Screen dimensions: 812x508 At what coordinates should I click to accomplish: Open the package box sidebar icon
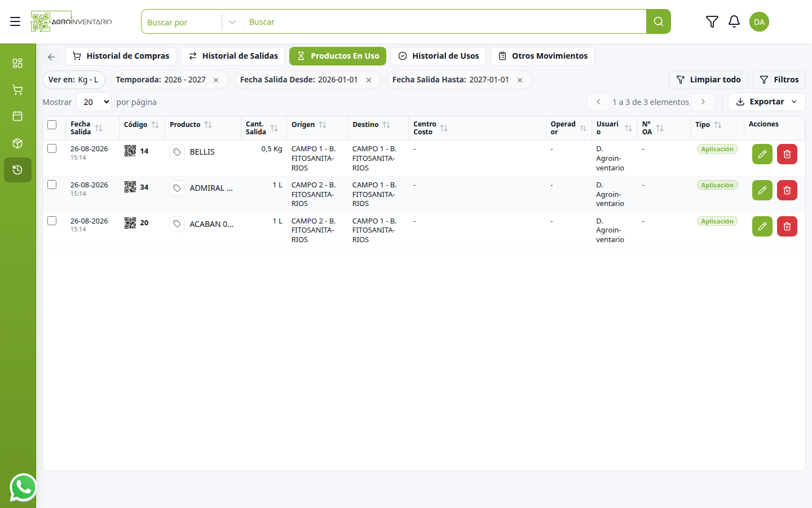(x=17, y=143)
